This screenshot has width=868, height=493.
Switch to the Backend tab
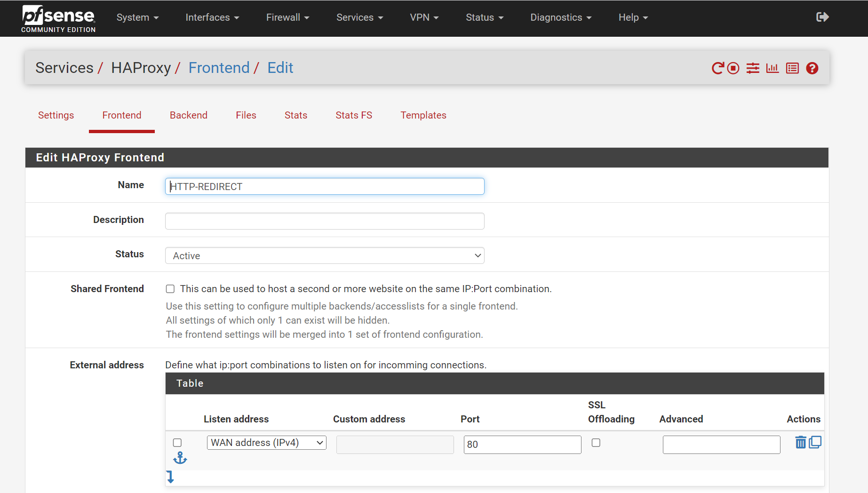[189, 115]
